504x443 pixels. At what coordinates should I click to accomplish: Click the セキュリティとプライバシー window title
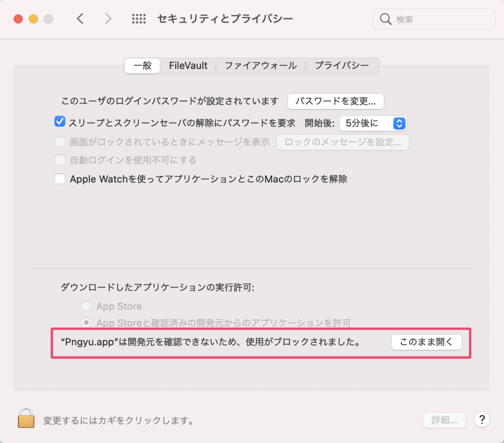(x=225, y=19)
